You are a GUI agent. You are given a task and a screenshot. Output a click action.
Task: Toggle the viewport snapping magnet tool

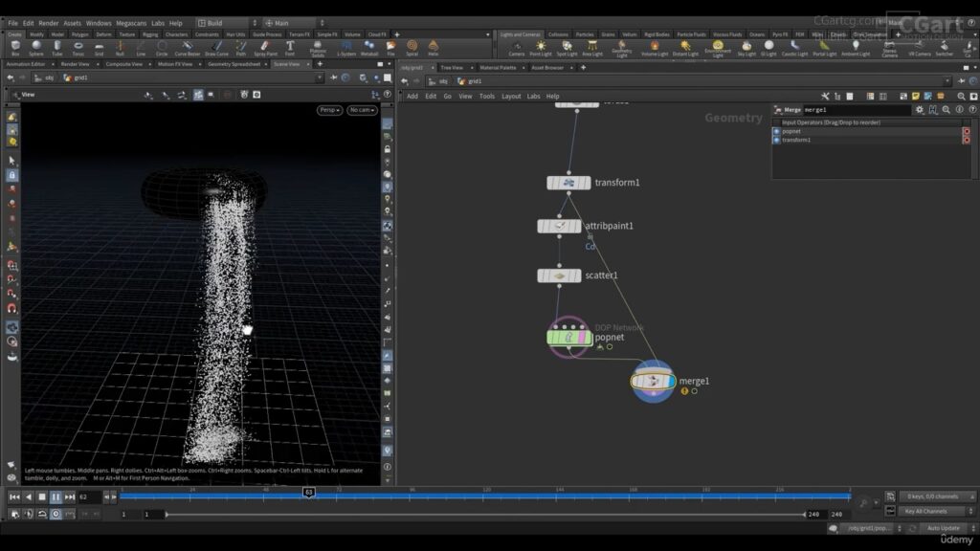[11, 308]
